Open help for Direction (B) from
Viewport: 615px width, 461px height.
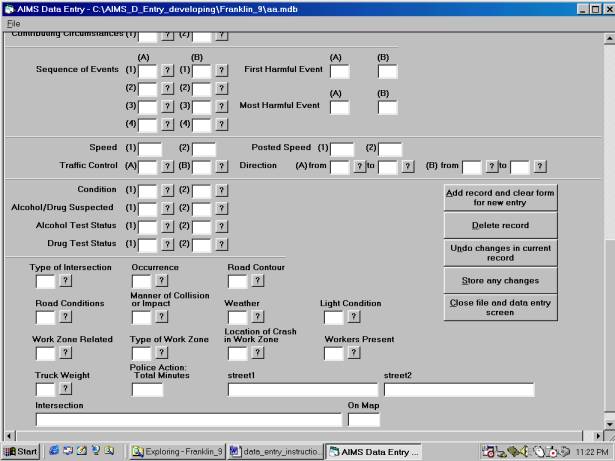pos(491,166)
